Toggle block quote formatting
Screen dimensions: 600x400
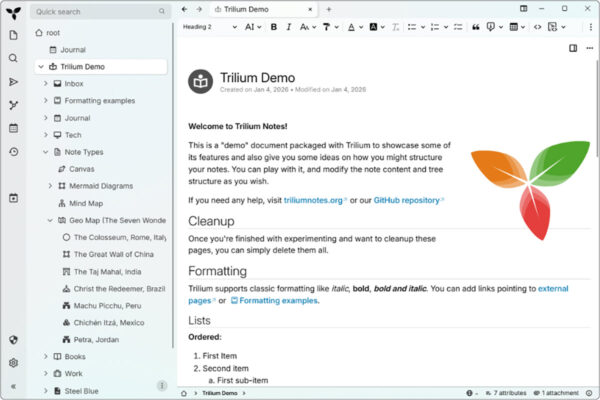coord(476,27)
